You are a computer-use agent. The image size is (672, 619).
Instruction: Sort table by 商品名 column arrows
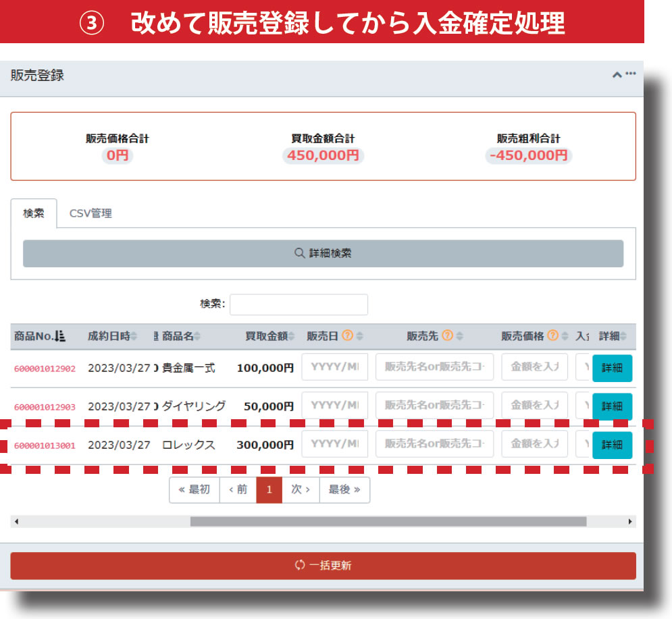pyautogui.click(x=197, y=336)
